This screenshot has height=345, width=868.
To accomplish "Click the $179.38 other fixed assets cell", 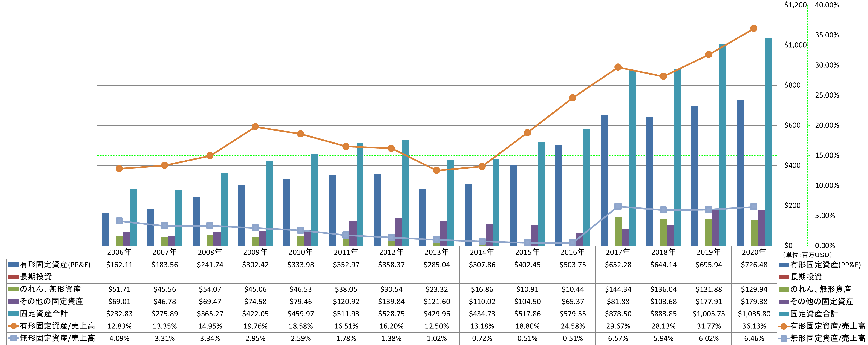I will (754, 302).
